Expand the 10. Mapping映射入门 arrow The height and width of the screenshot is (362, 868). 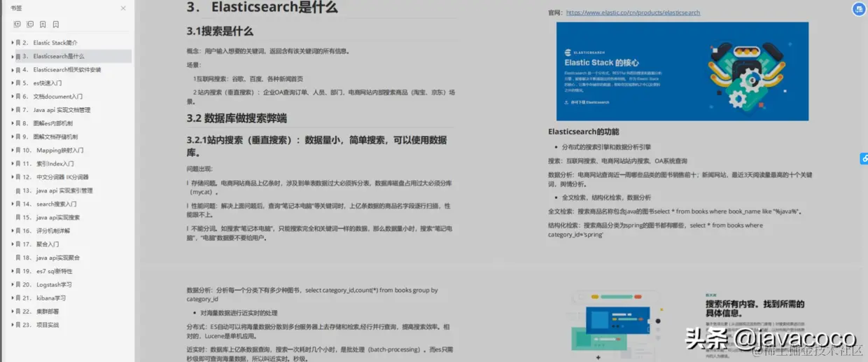(x=12, y=151)
